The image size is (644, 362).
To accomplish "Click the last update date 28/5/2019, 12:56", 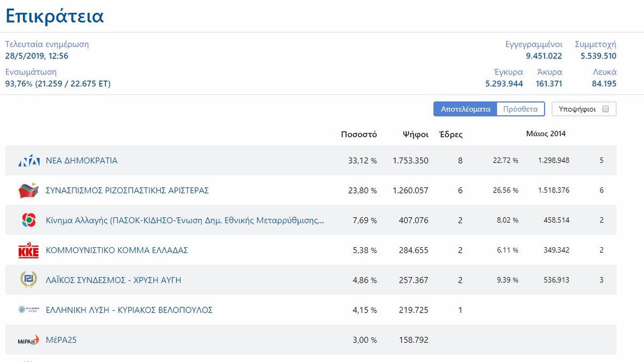I will click(37, 56).
